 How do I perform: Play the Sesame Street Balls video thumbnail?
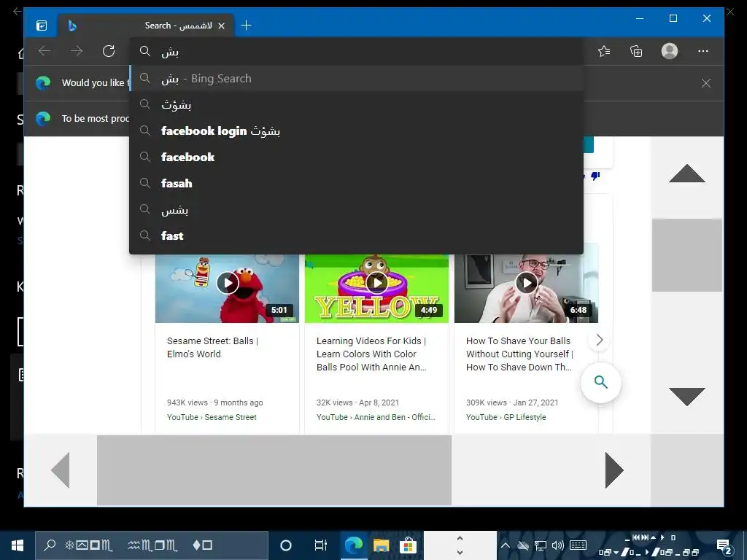click(228, 284)
